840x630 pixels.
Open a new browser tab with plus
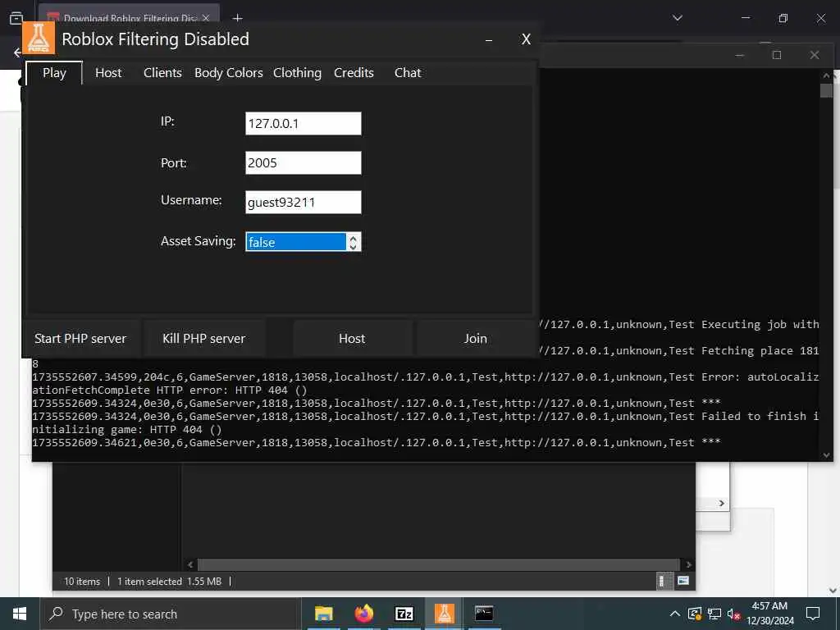pos(237,18)
